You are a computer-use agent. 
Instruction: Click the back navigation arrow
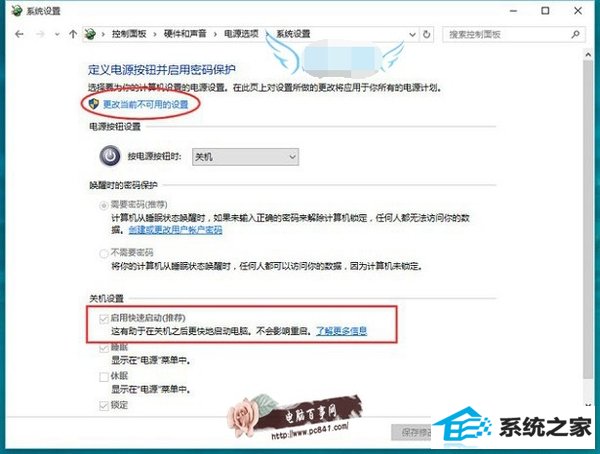(19, 34)
